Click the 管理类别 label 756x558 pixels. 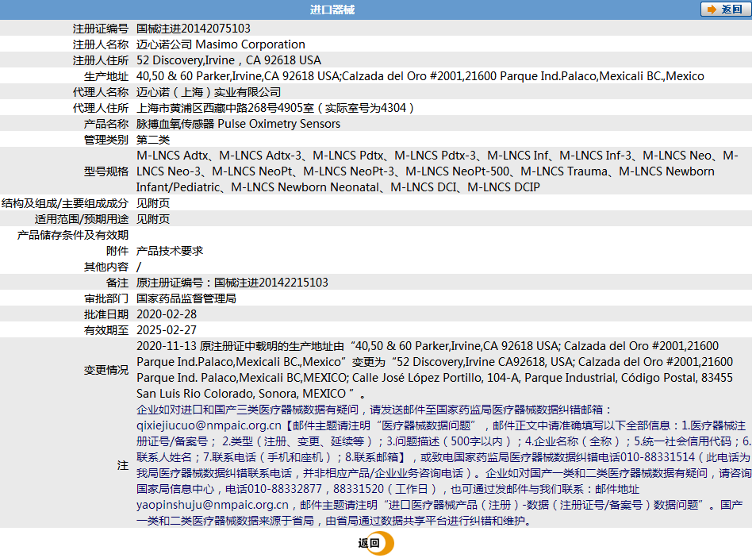106,140
